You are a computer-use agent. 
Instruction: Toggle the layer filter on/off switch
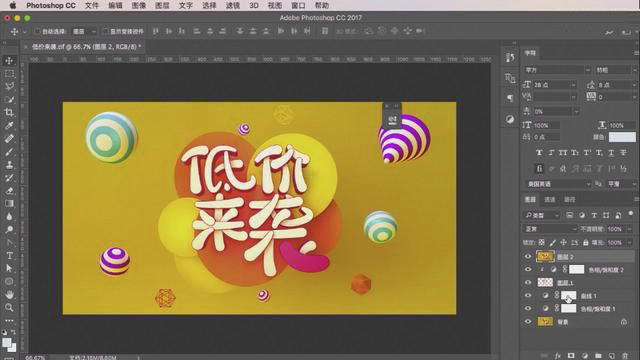click(x=631, y=213)
